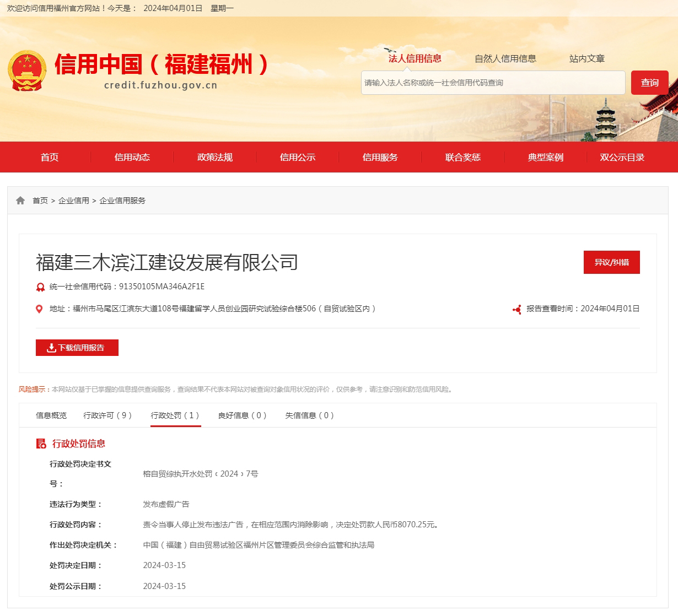Click the administrative penalty section icon
Viewport: 678px width, 616px height.
(41, 444)
